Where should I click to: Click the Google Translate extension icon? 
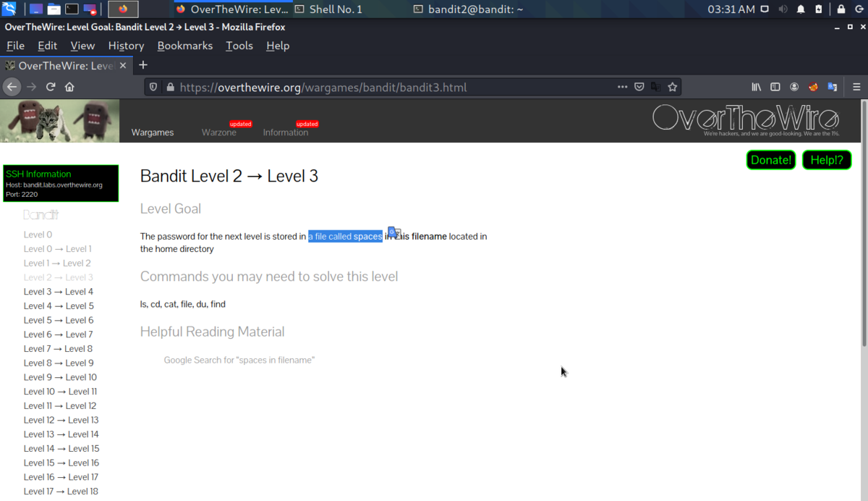pyautogui.click(x=833, y=87)
